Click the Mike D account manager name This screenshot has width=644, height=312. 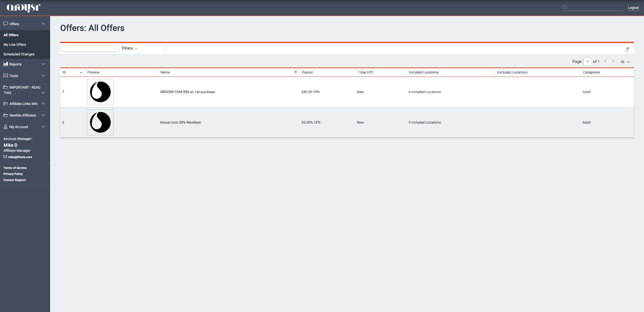coord(10,145)
